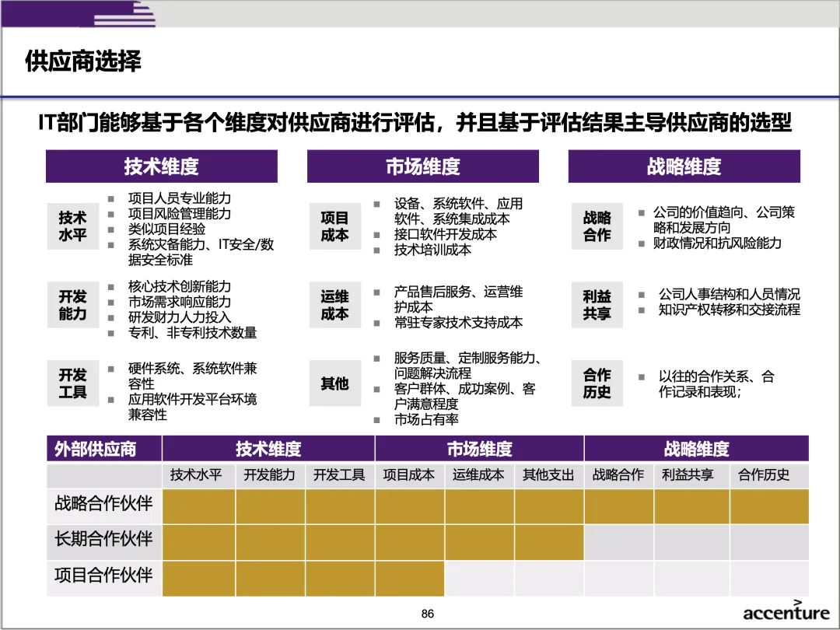Click the accenture logo
840x630 pixels.
pos(786,611)
